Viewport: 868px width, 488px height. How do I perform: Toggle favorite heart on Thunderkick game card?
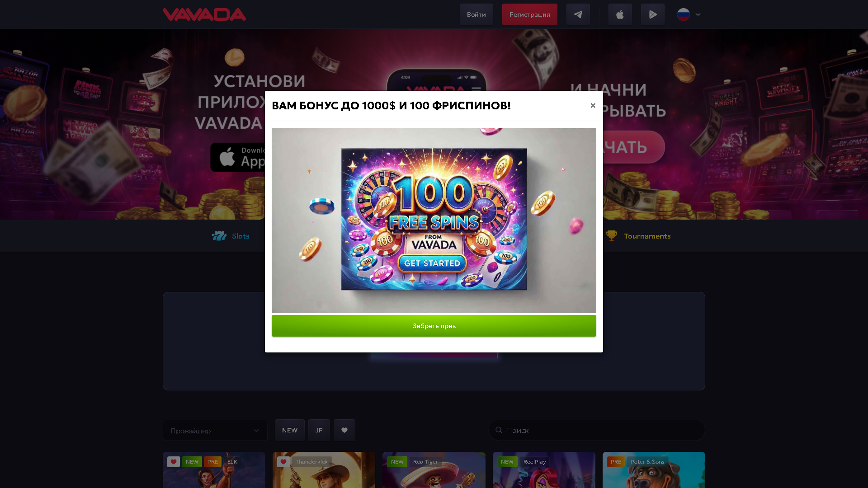[x=283, y=462]
